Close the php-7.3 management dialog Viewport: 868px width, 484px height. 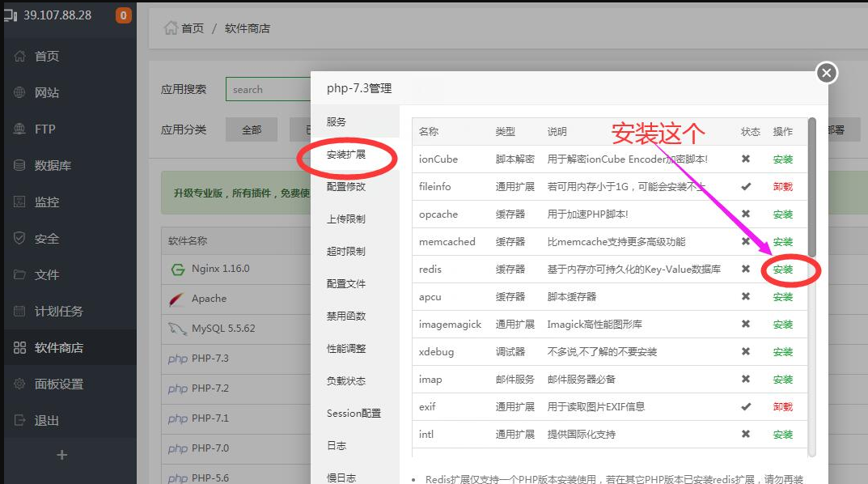[825, 74]
